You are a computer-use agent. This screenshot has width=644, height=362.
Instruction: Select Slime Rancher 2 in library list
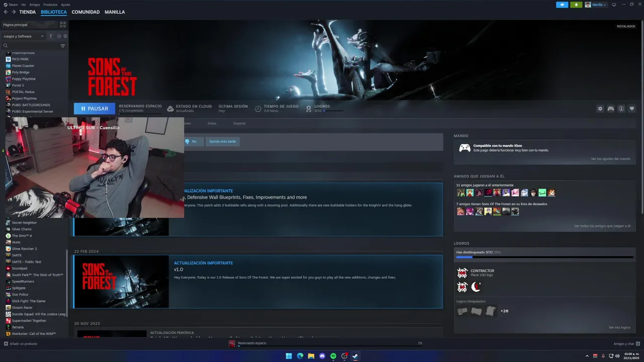(24, 249)
